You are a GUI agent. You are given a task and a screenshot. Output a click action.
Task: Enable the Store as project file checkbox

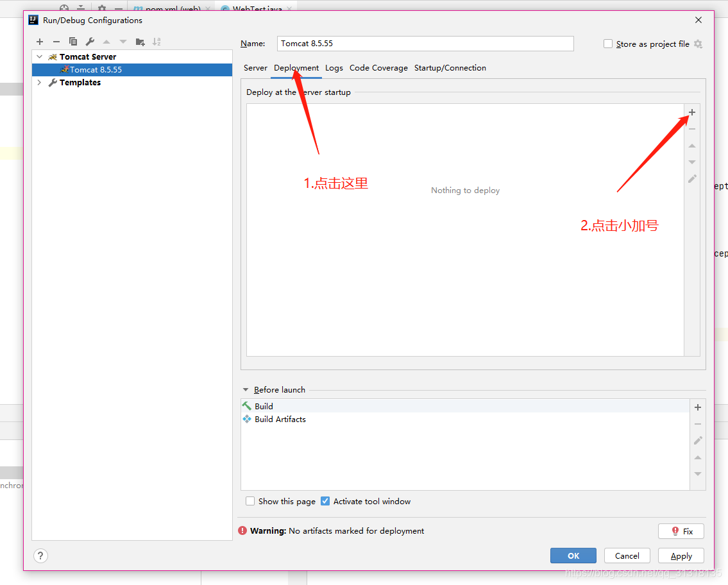pyautogui.click(x=608, y=44)
